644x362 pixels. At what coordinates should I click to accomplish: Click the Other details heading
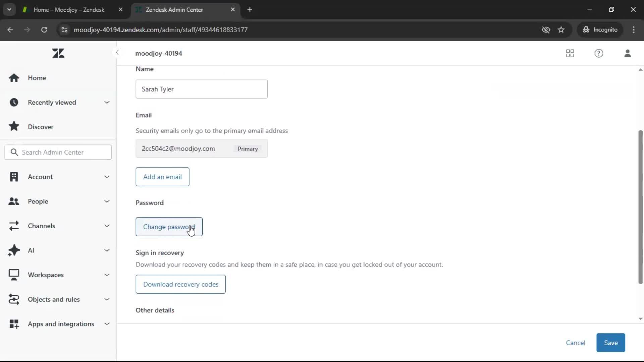pos(155,310)
